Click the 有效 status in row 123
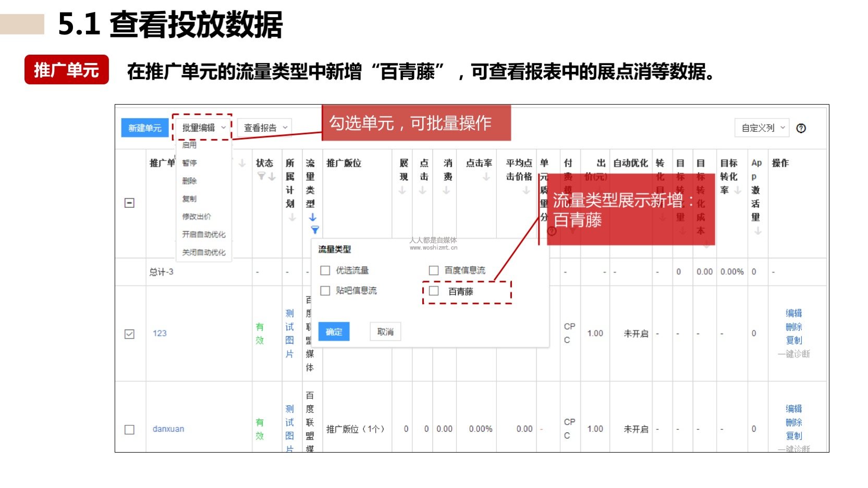Viewport: 868px width, 488px height. [260, 333]
